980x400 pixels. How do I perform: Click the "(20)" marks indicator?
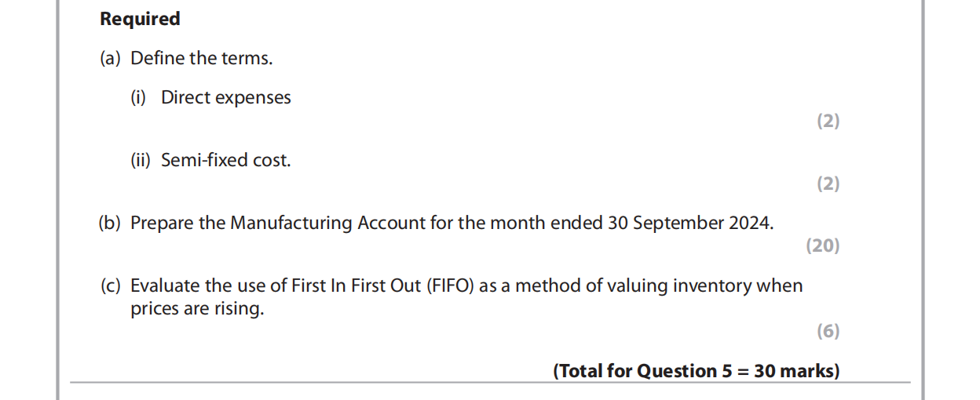coord(822,245)
